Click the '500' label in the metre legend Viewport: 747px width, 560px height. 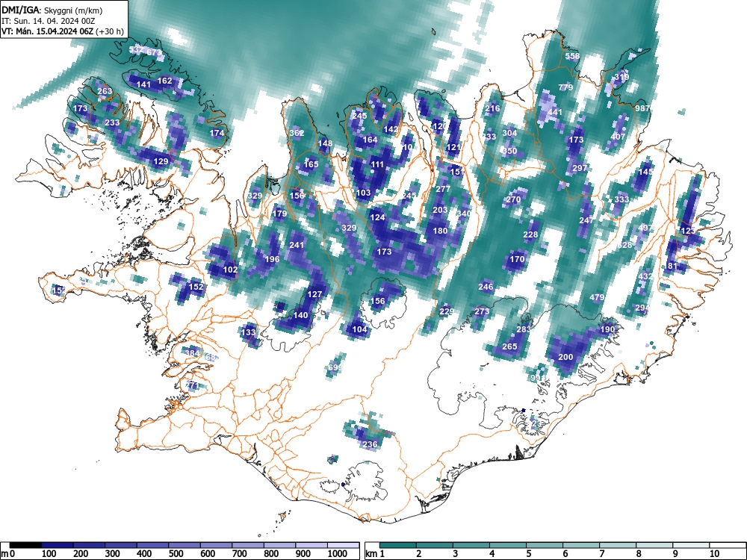[176, 554]
